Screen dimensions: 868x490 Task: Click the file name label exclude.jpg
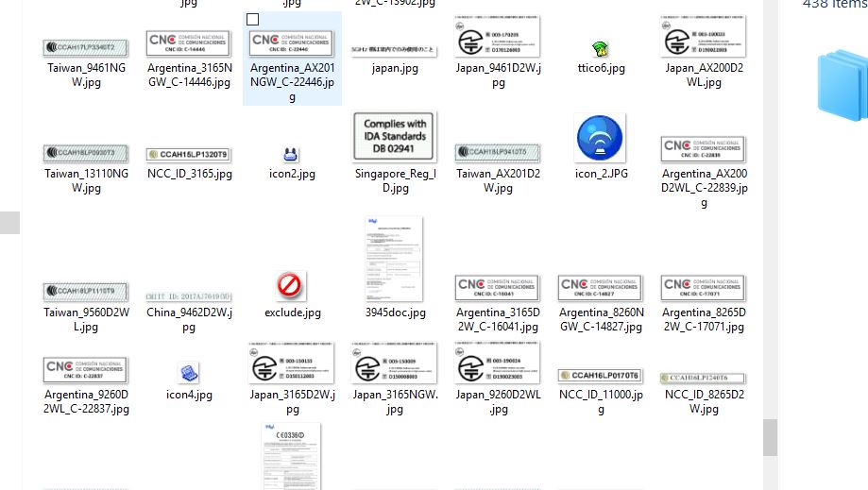tap(292, 313)
